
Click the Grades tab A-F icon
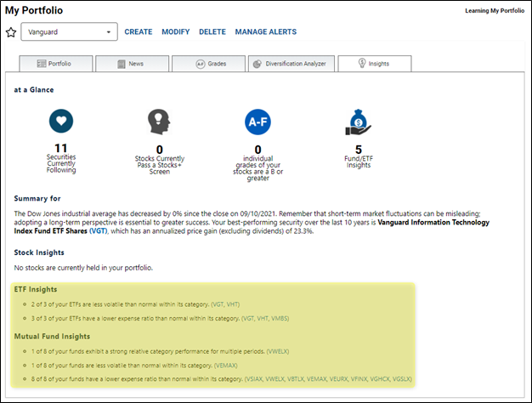201,64
